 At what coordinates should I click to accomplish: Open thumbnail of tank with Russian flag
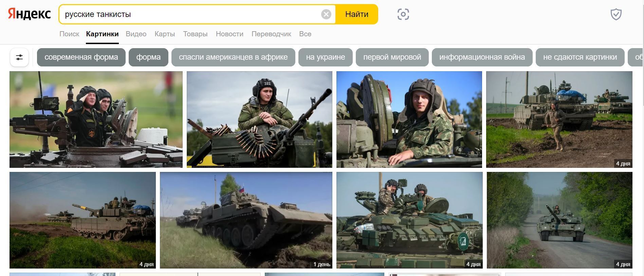click(246, 220)
